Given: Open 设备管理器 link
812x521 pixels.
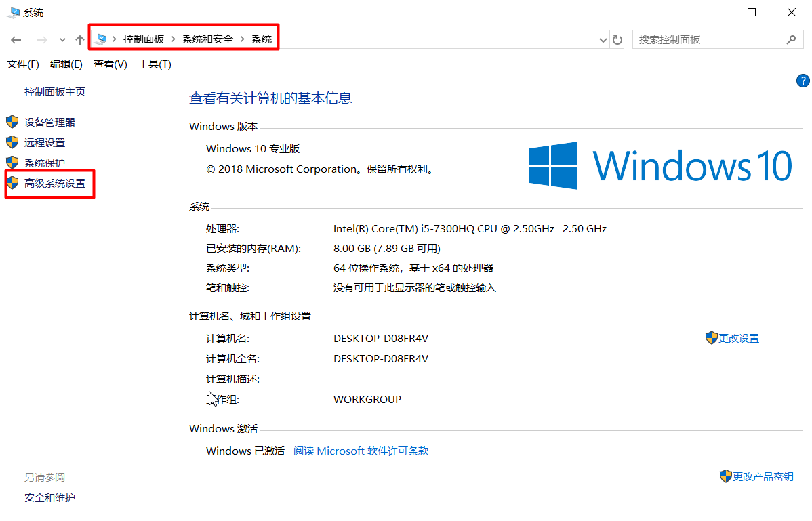Looking at the screenshot, I should (x=49, y=122).
